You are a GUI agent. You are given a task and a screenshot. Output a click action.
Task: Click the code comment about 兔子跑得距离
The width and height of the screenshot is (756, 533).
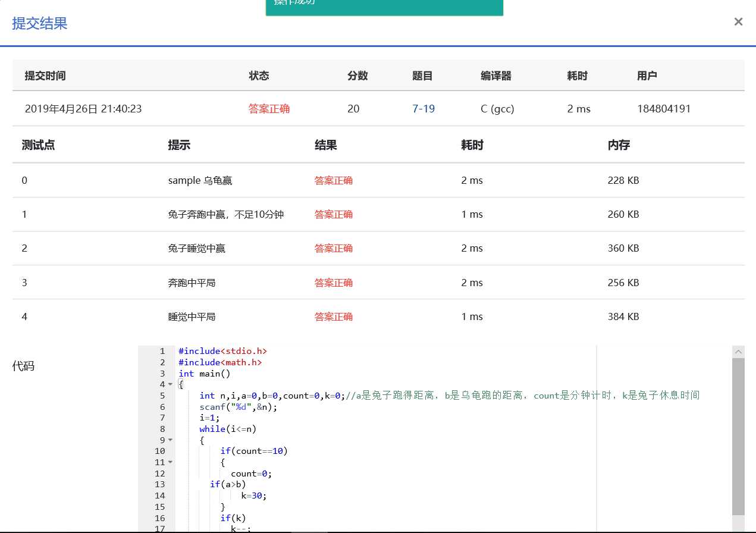point(522,396)
